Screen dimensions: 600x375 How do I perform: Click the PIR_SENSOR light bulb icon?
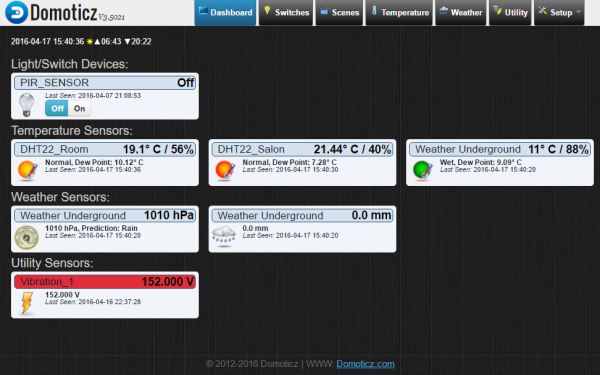[x=26, y=105]
